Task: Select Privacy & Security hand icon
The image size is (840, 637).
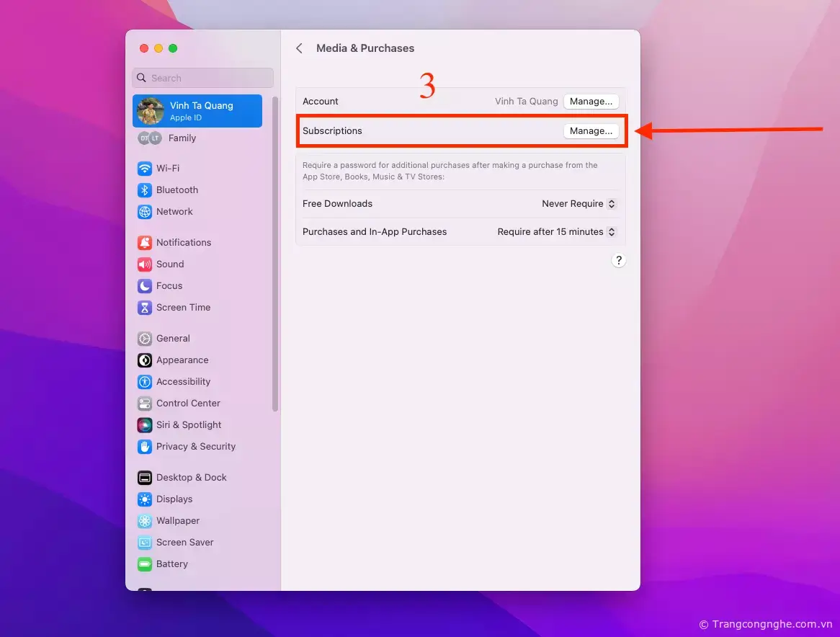Action: point(145,447)
